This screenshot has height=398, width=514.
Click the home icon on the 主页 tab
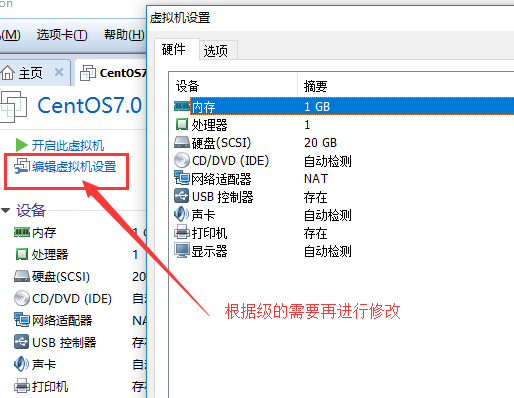[x=8, y=72]
